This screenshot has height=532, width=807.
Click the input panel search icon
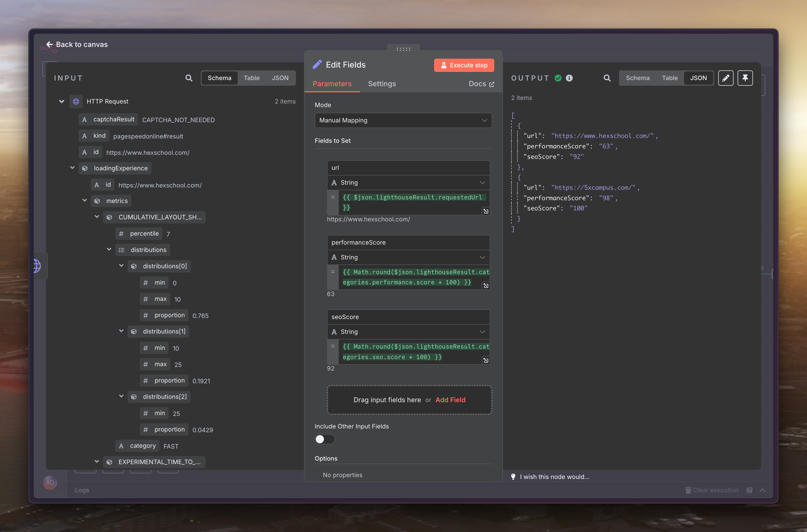click(x=189, y=78)
